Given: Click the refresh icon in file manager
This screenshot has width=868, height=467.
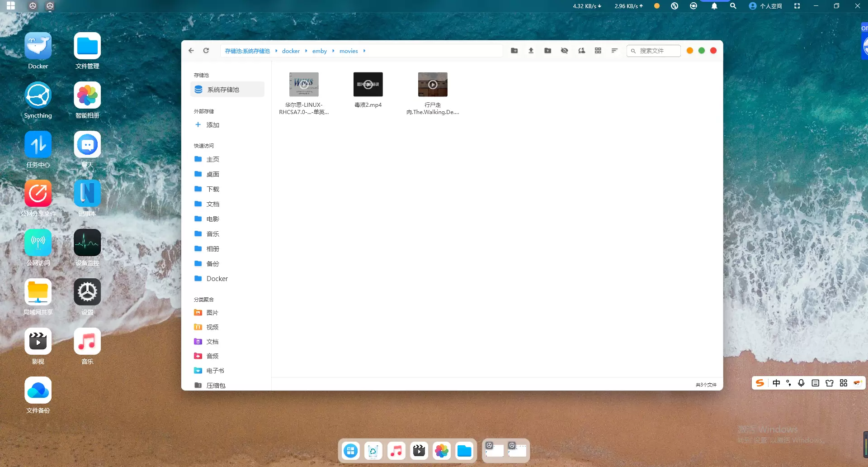Looking at the screenshot, I should point(206,51).
